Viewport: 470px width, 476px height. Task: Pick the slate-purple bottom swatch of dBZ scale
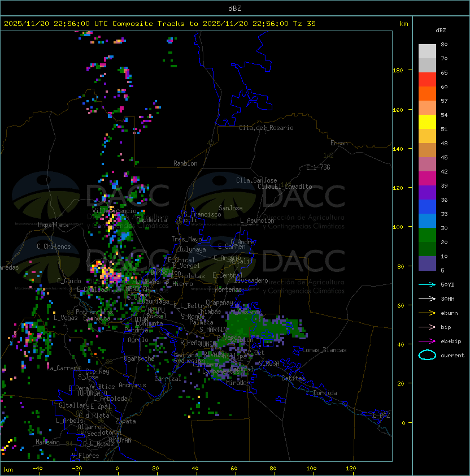[x=427, y=263]
